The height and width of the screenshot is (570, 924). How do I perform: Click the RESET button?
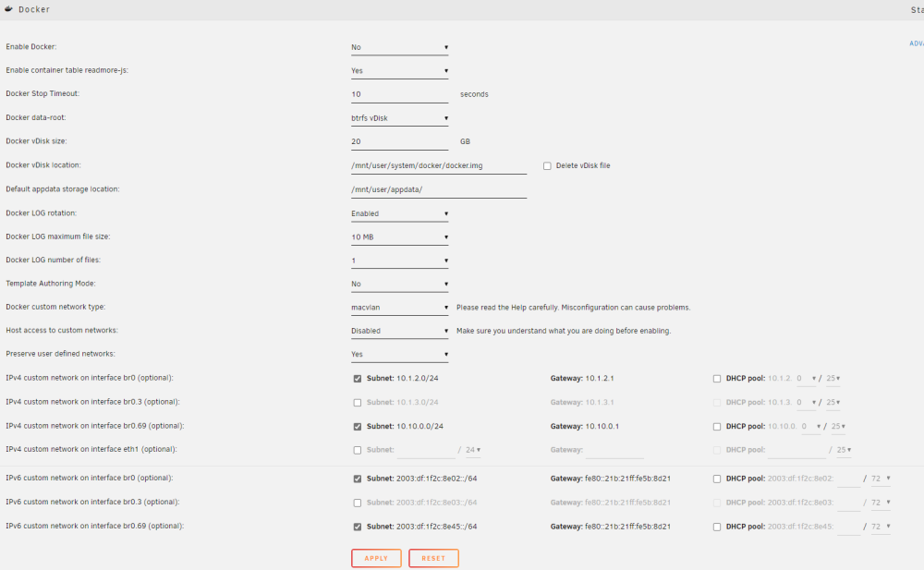[433, 558]
